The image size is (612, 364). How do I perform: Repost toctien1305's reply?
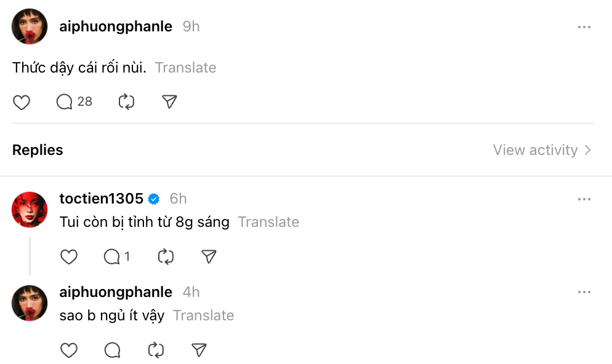(x=166, y=257)
